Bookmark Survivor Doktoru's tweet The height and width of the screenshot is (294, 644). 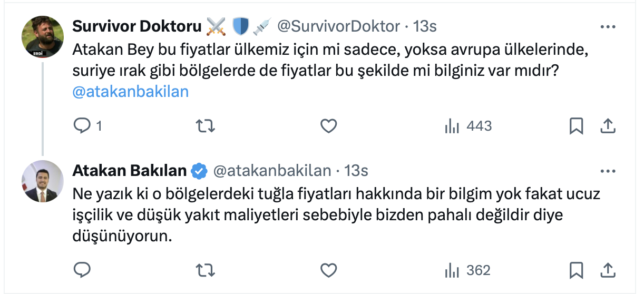[x=576, y=126]
